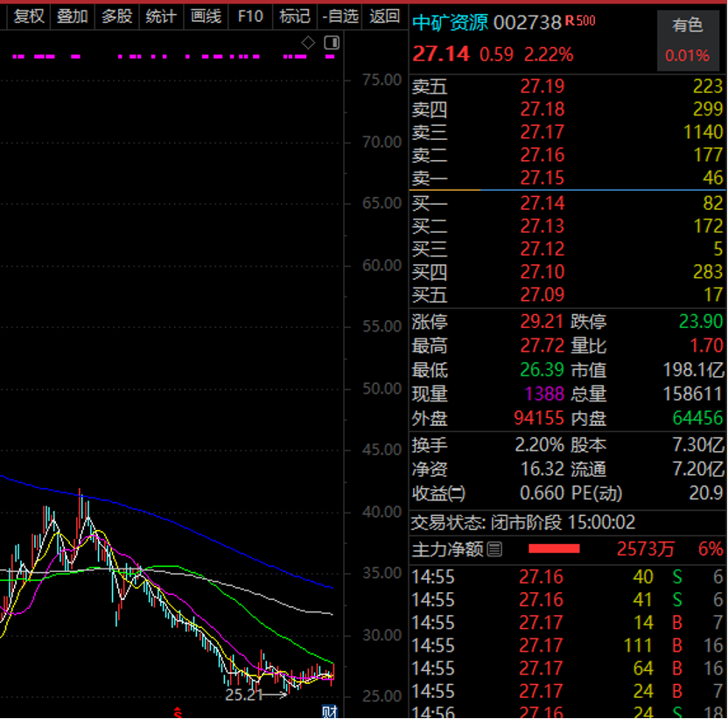Click the 25.21 low price label on chart
Image resolution: width=728 pixels, height=719 pixels.
pos(244,695)
